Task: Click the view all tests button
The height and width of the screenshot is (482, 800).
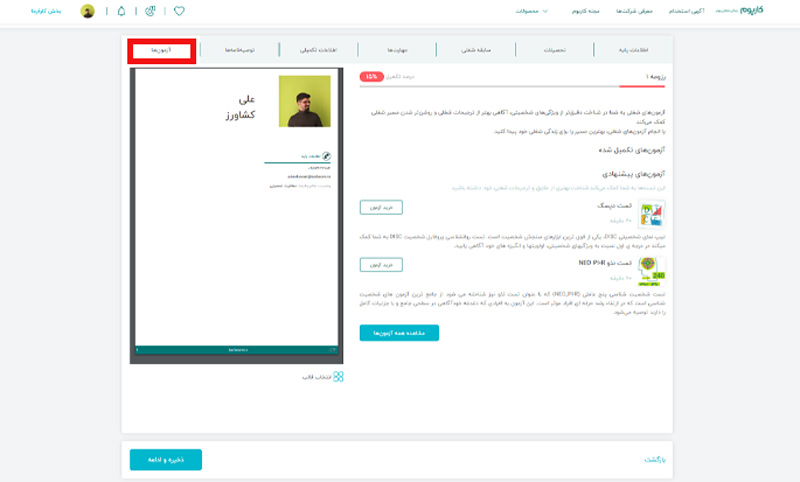Action: coord(399,333)
